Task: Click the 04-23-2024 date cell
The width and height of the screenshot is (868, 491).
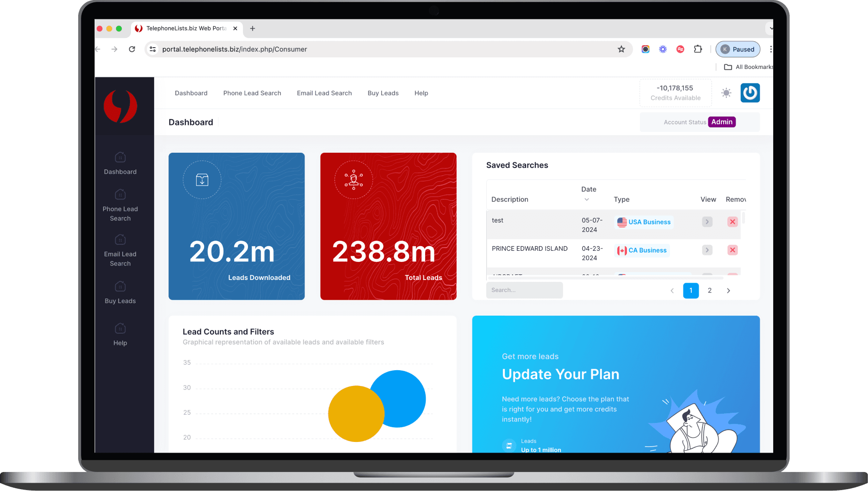Action: (x=592, y=253)
